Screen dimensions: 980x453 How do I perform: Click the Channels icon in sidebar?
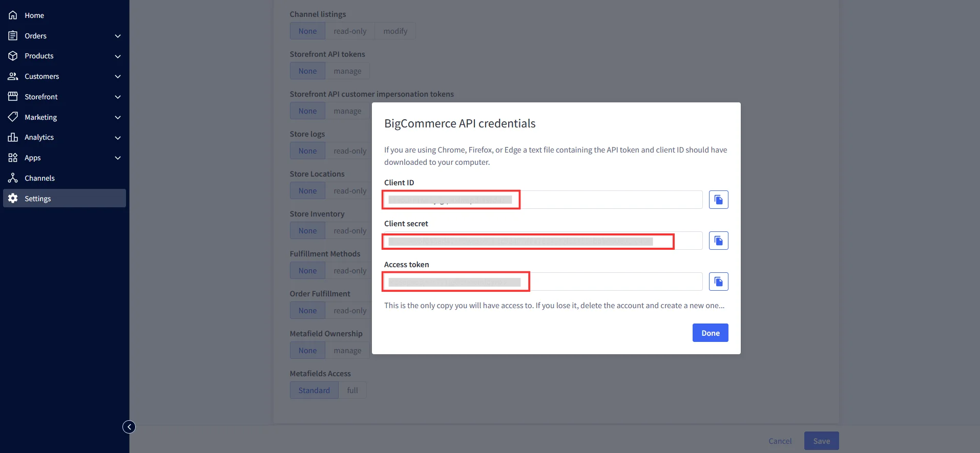click(13, 178)
